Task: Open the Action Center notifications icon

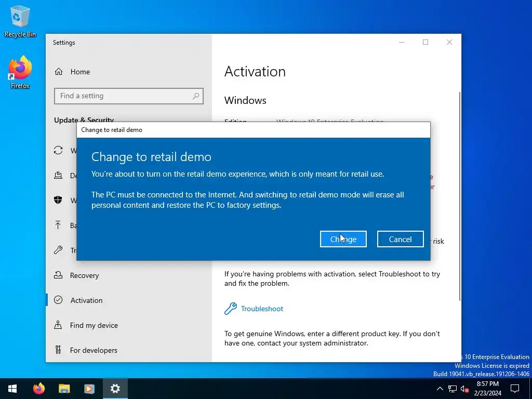Action: click(515, 389)
